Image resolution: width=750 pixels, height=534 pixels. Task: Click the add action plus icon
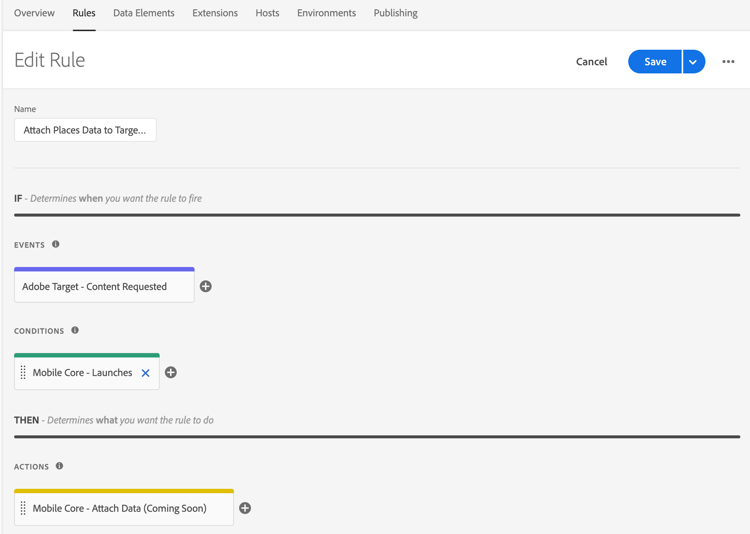245,509
